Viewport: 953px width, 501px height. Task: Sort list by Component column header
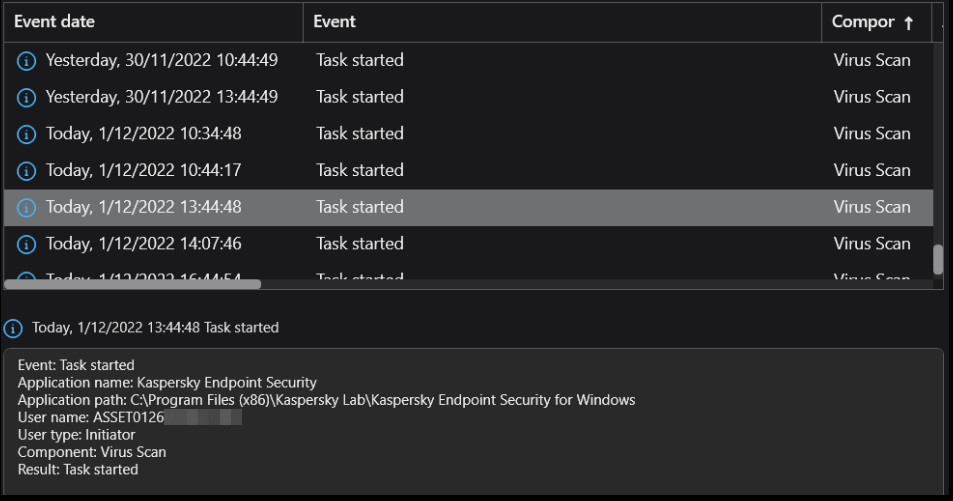[x=876, y=22]
